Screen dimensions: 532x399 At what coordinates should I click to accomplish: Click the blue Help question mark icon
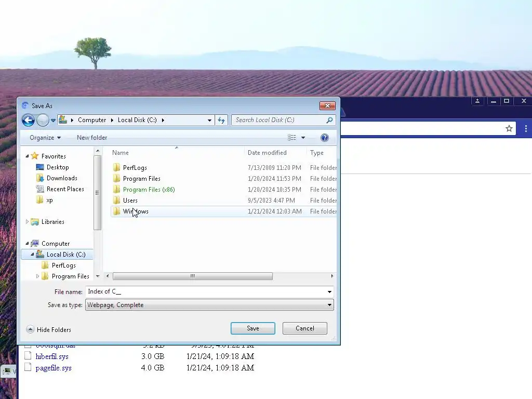[324, 137]
